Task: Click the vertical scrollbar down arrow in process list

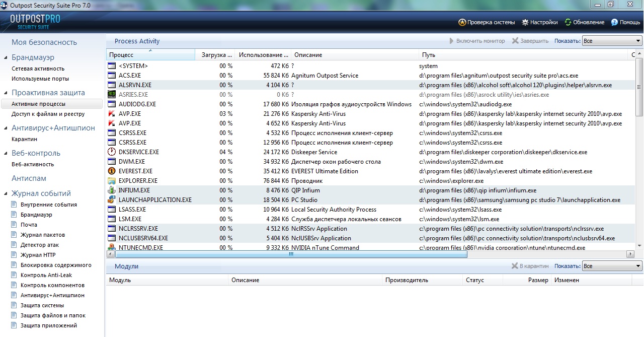Action: (639, 246)
